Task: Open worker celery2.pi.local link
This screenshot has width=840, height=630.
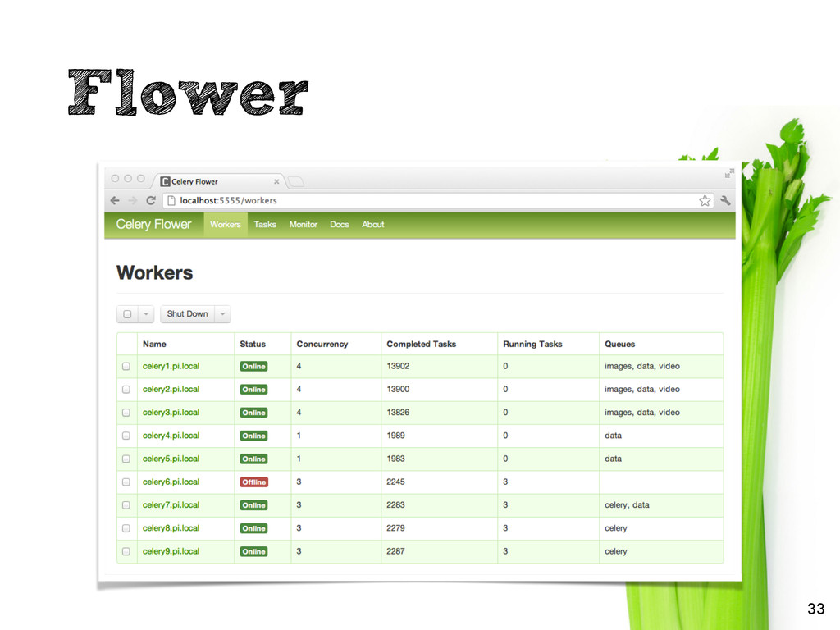Action: click(x=171, y=390)
